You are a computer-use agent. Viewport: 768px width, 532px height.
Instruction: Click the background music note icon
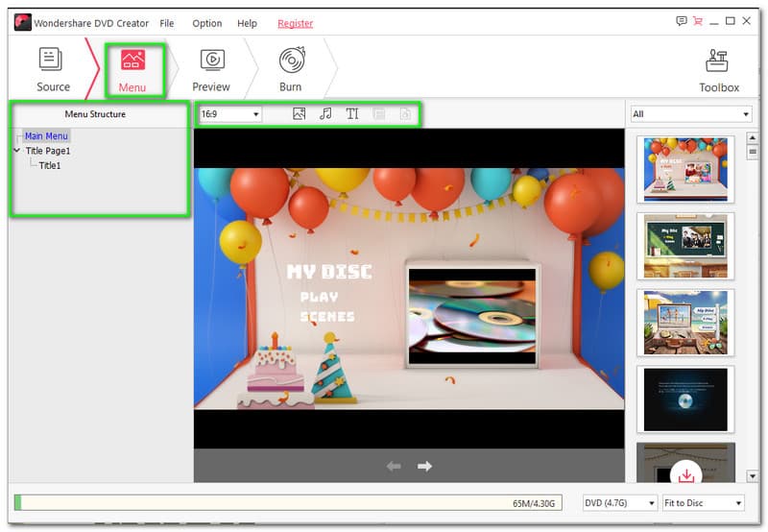[325, 114]
